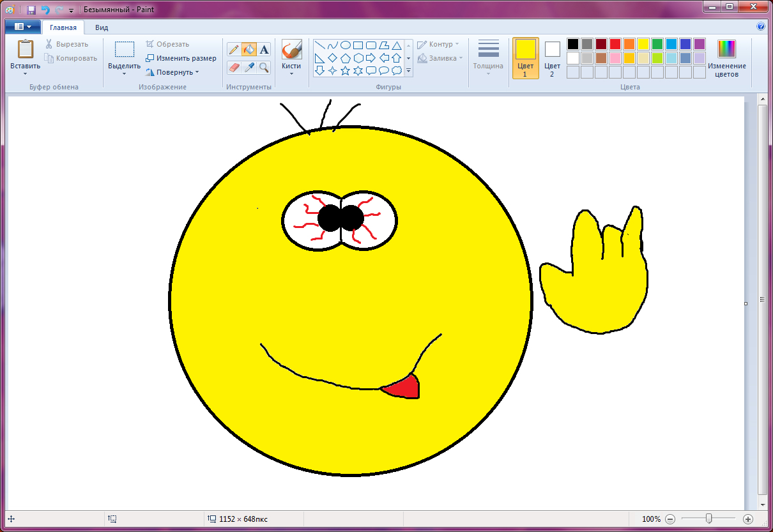The width and height of the screenshot is (773, 532).
Task: Select the Color picker eyedropper tool
Action: [249, 67]
